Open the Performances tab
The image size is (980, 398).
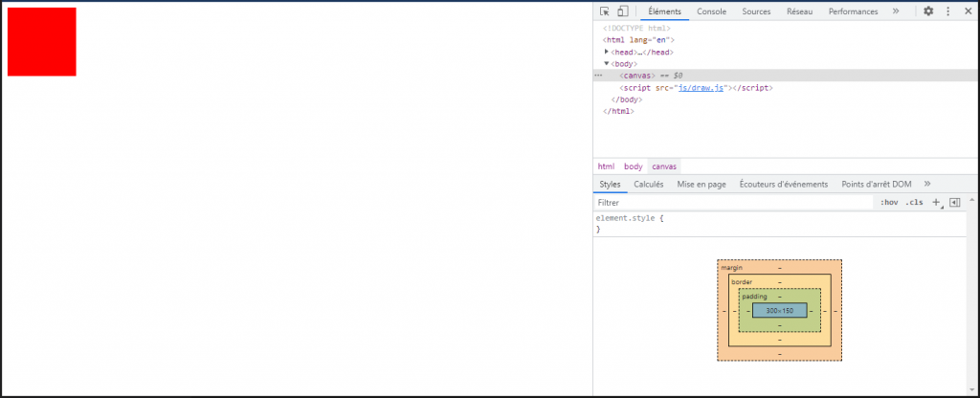pos(853,11)
